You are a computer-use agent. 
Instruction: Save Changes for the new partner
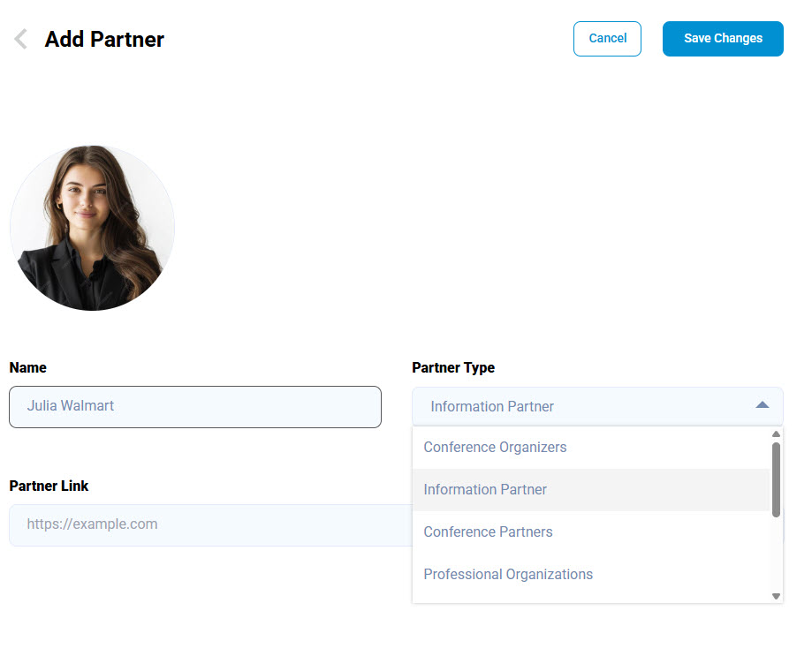pos(723,39)
